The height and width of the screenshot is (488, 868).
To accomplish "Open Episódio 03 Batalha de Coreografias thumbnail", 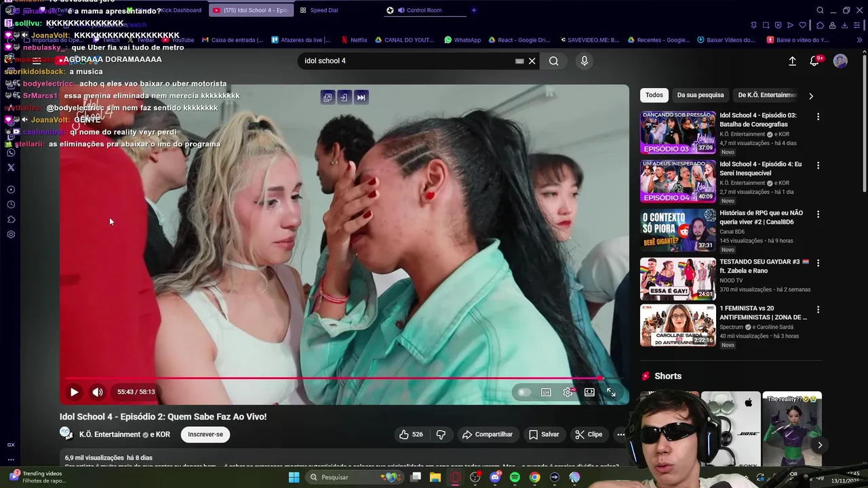I will point(678,132).
